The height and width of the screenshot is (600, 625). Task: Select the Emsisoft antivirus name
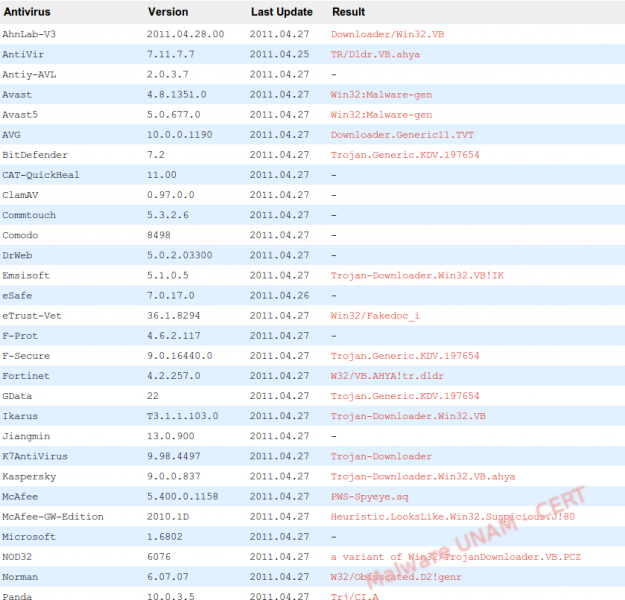pos(26,275)
